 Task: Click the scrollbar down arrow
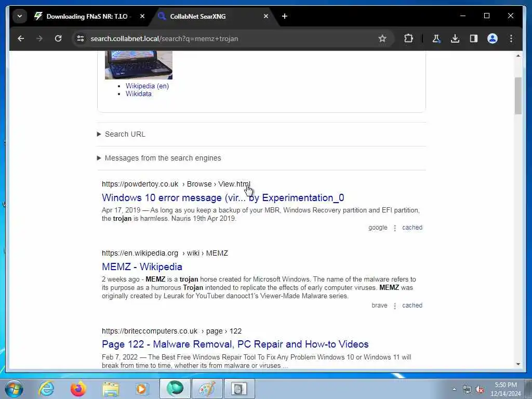point(518,364)
